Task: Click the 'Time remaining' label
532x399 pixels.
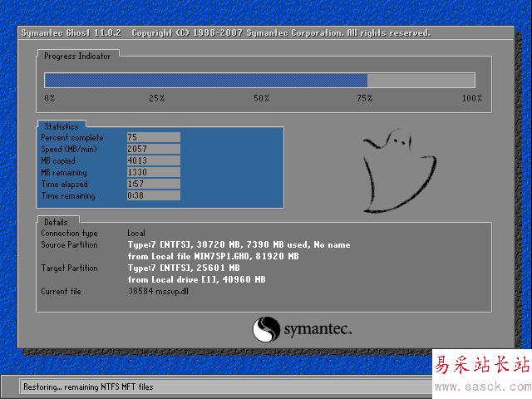Action: point(68,196)
